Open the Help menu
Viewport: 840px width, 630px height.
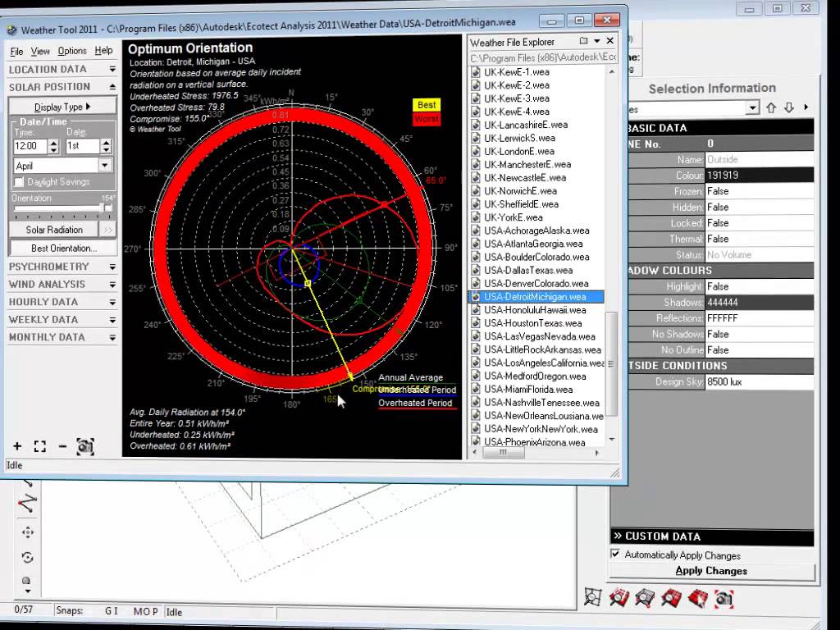point(103,50)
